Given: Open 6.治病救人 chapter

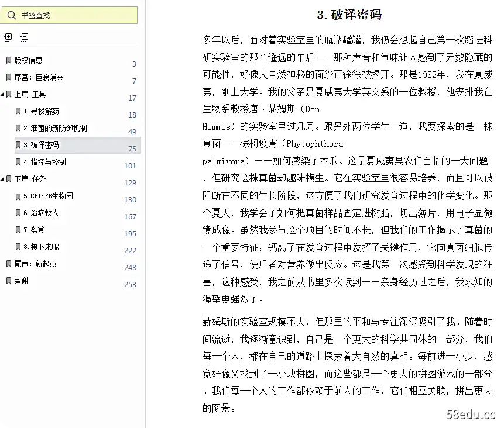Looking at the screenshot, I should [41, 213].
